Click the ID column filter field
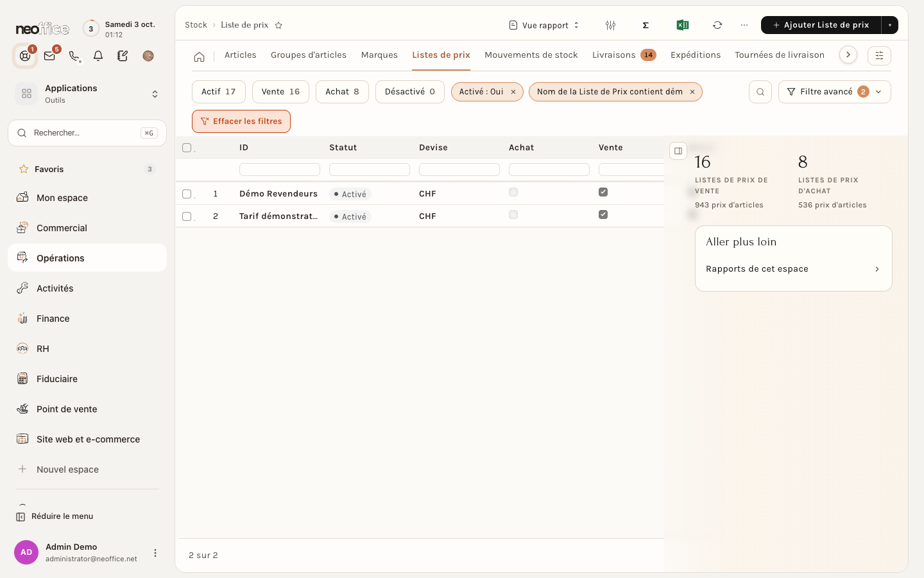Screen dimensions: 924x578 [x=280, y=170]
